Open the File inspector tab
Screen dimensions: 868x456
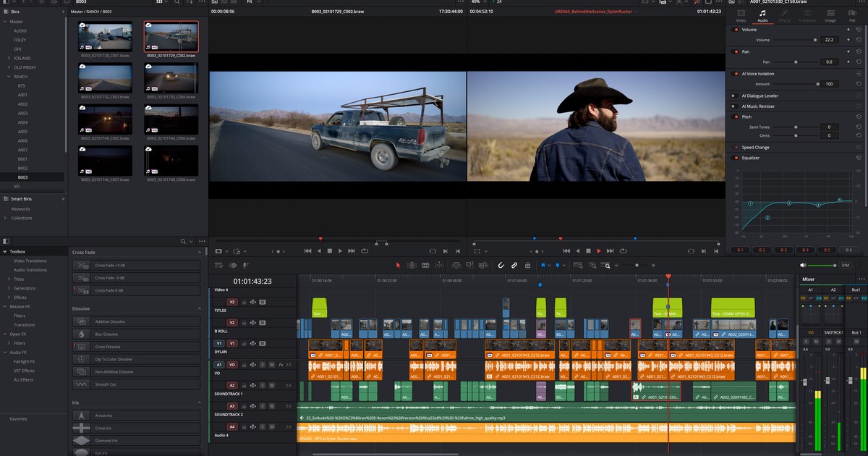pos(852,16)
